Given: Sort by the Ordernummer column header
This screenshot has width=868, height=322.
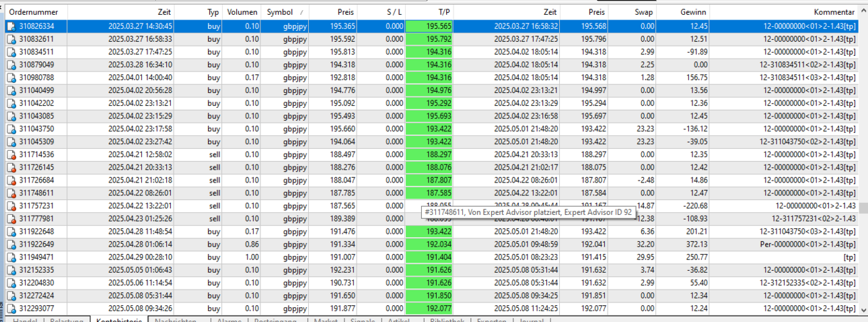Looking at the screenshot, I should [x=36, y=12].
